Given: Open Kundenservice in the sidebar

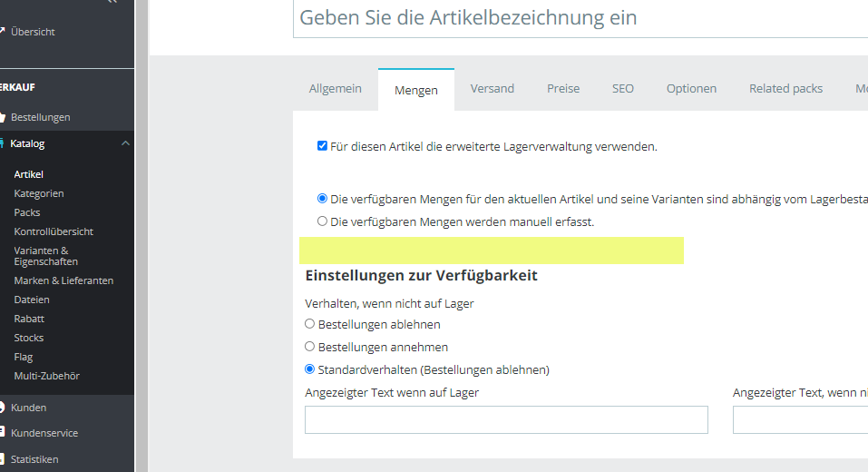Looking at the screenshot, I should pos(44,433).
